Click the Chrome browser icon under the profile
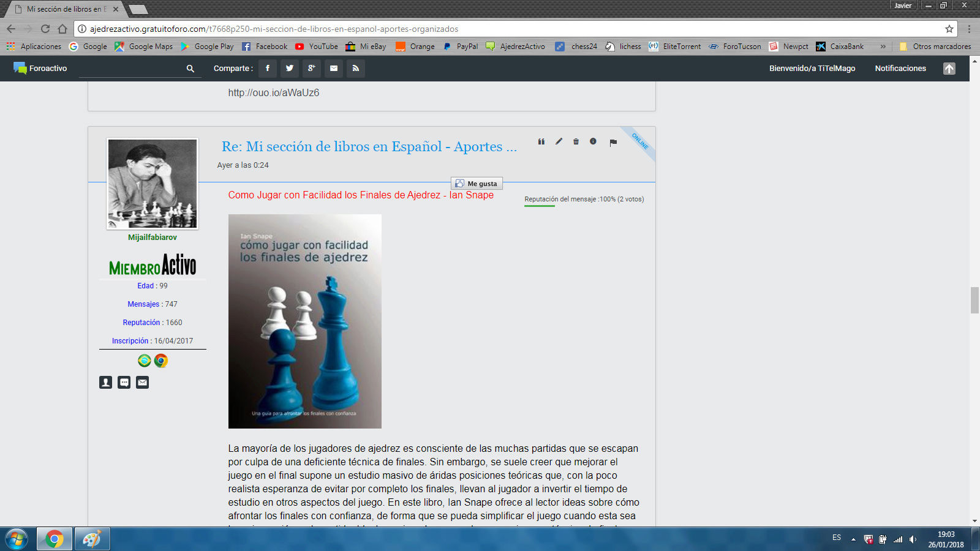The image size is (980, 551). [x=161, y=361]
